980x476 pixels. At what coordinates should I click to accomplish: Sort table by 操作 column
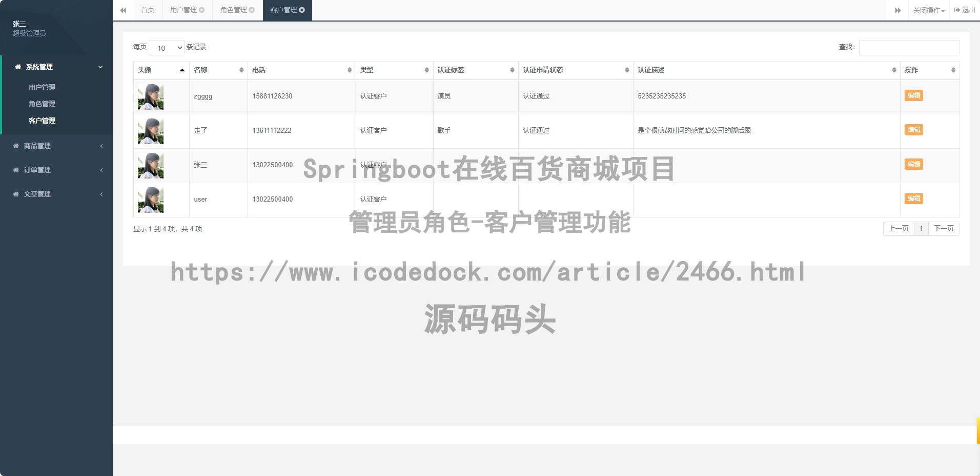click(930, 70)
